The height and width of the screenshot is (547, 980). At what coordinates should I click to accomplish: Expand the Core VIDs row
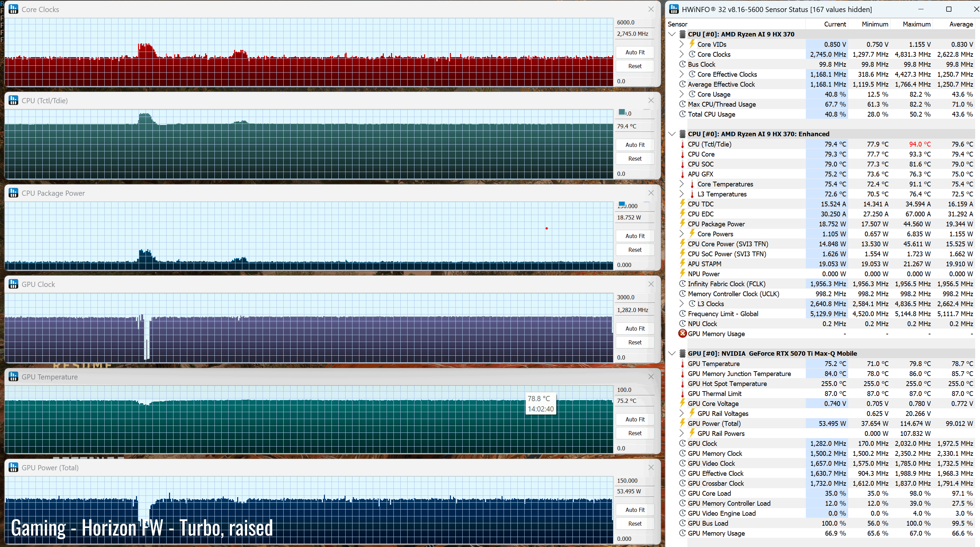point(681,44)
